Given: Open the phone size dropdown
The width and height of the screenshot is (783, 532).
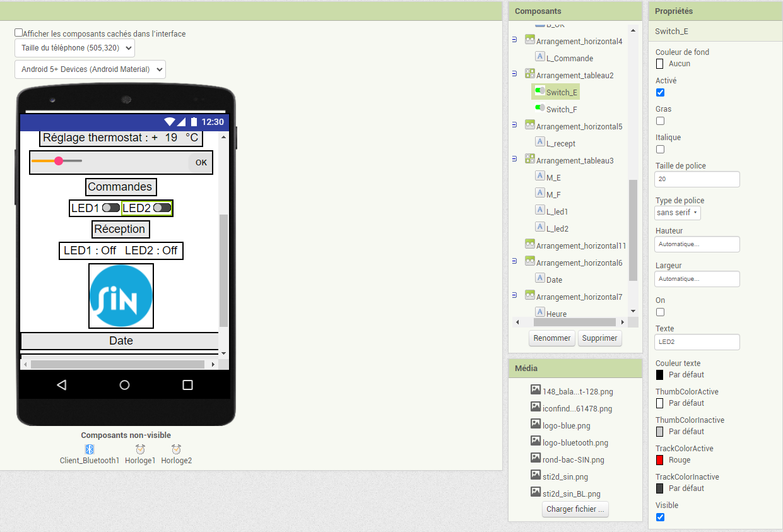Looking at the screenshot, I should [74, 48].
